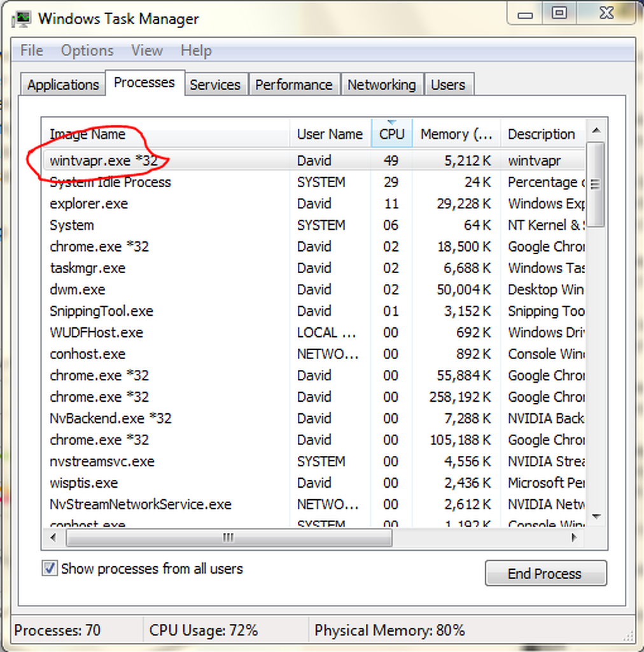Screen dimensions: 644x652
Task: Switch to the Users tab
Action: [x=448, y=85]
